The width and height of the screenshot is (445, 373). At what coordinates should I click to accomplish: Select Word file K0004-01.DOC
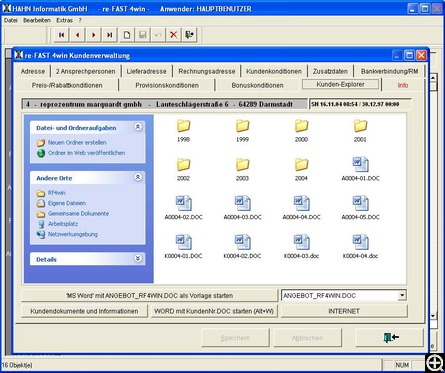(x=183, y=247)
